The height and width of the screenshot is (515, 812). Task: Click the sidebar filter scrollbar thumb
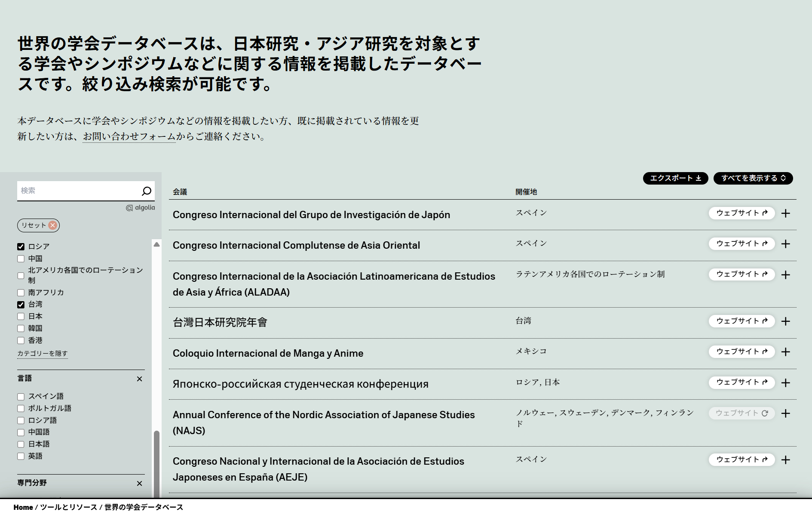point(157,463)
